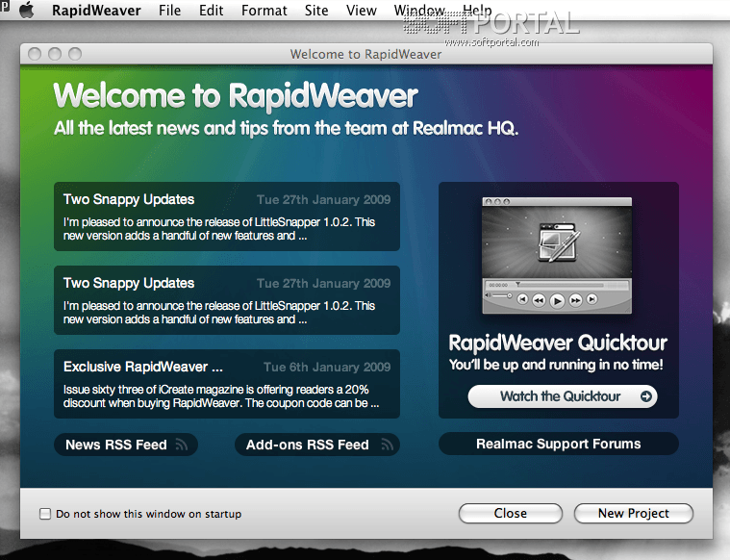Click the play icon in Quicktour preview

[x=557, y=300]
